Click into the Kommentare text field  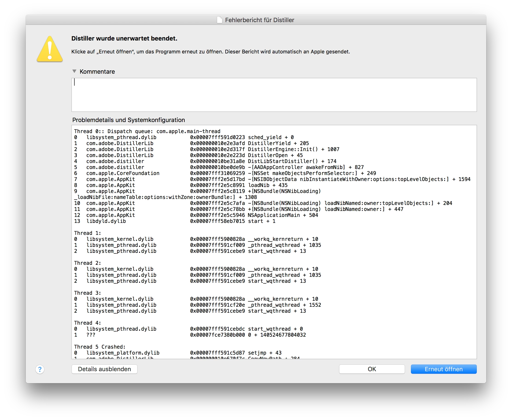274,95
